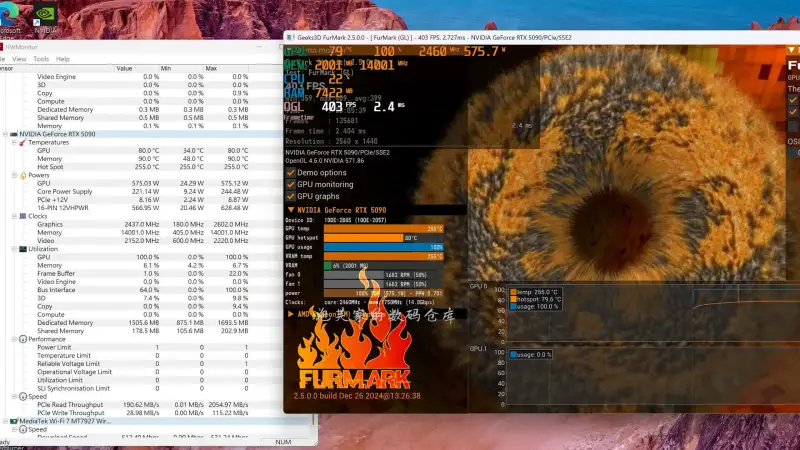800x450 pixels.
Task: Uncheck GPU graphs in FurMark
Action: click(291, 196)
